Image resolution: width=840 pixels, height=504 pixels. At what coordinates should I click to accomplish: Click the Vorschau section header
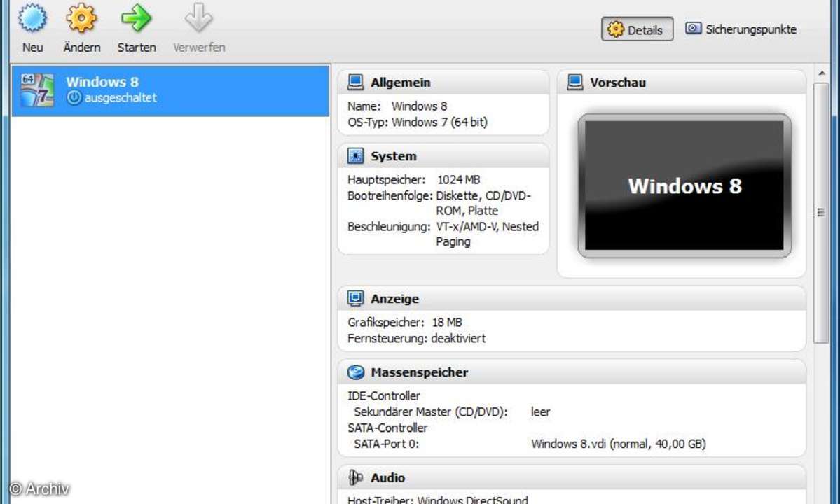pyautogui.click(x=617, y=83)
